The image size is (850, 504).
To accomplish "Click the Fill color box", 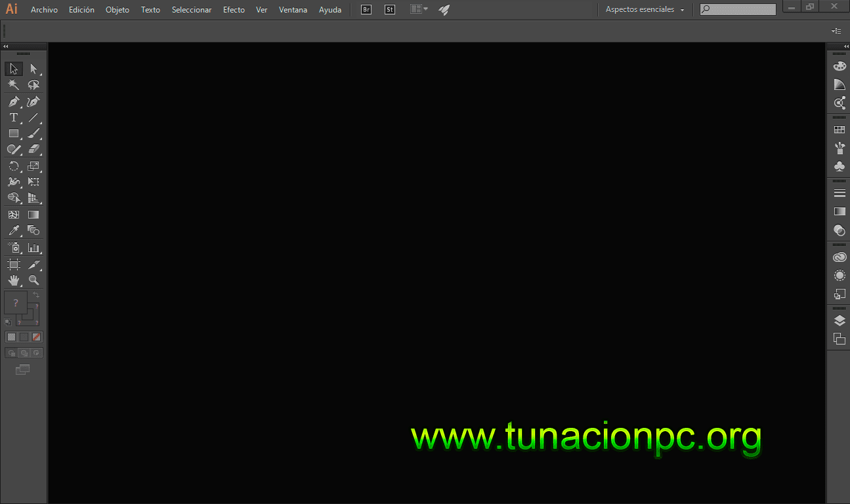I will point(16,303).
